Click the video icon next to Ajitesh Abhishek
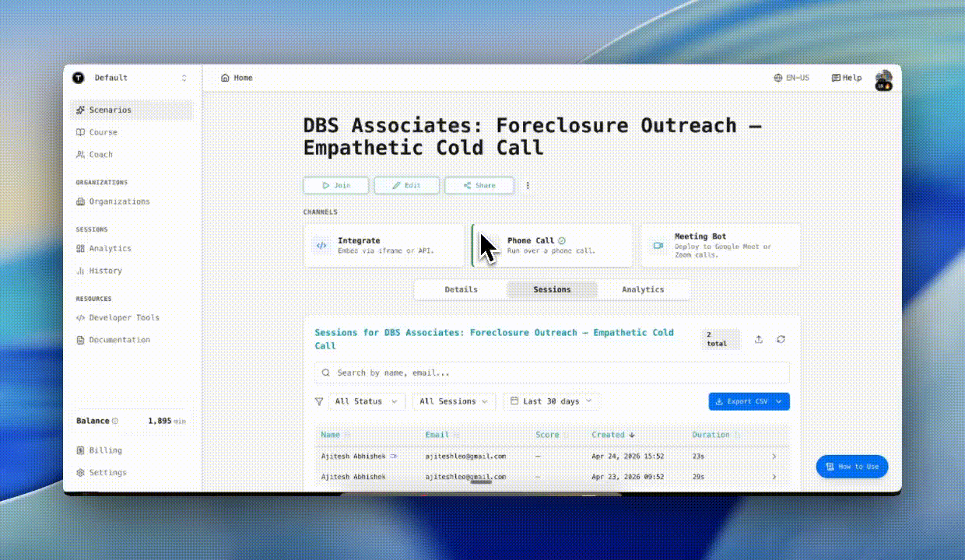The image size is (965, 560). coord(394,457)
